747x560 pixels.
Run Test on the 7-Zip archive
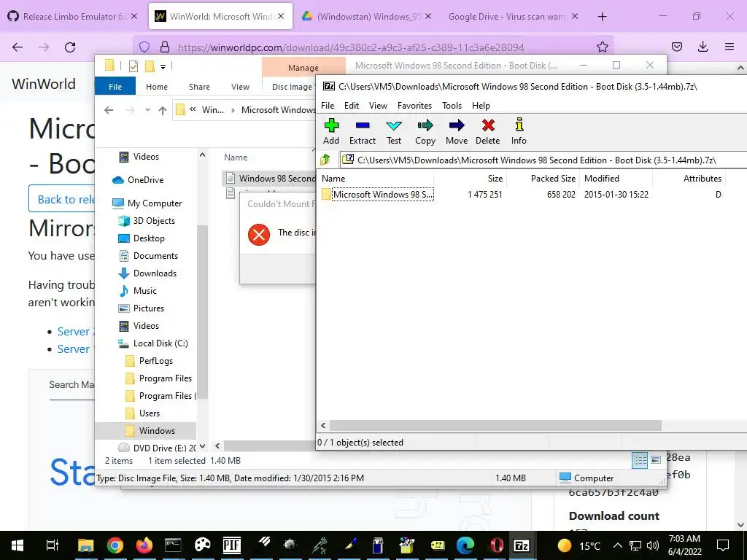pos(393,131)
